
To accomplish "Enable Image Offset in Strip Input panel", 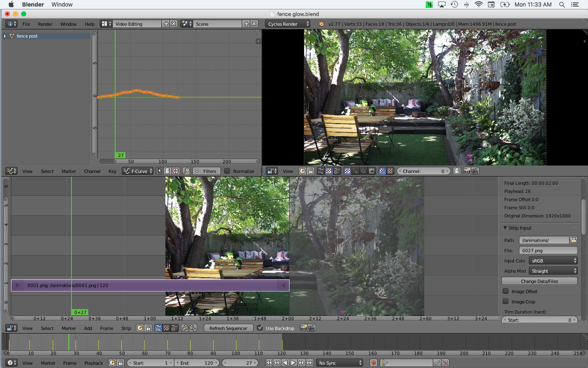I will 506,291.
